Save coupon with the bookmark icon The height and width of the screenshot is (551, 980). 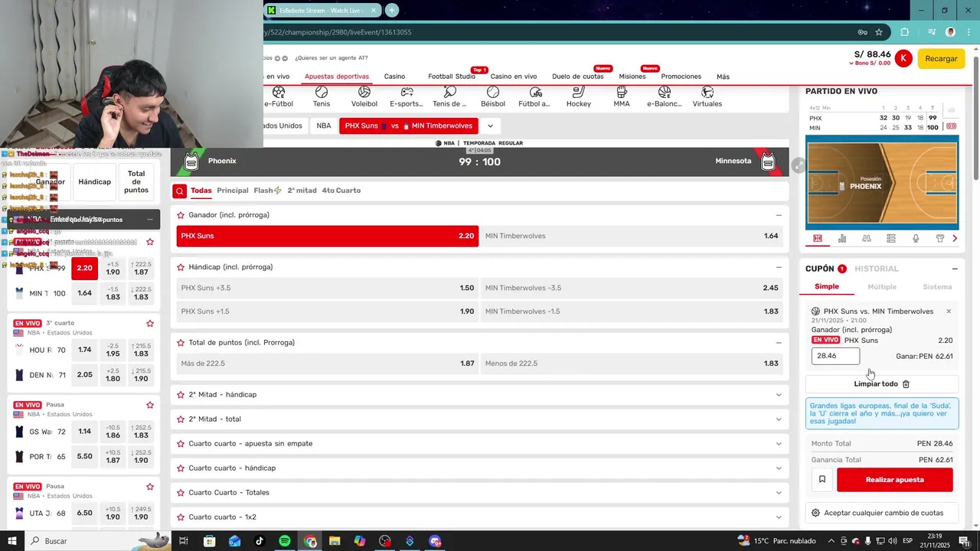pyautogui.click(x=822, y=480)
